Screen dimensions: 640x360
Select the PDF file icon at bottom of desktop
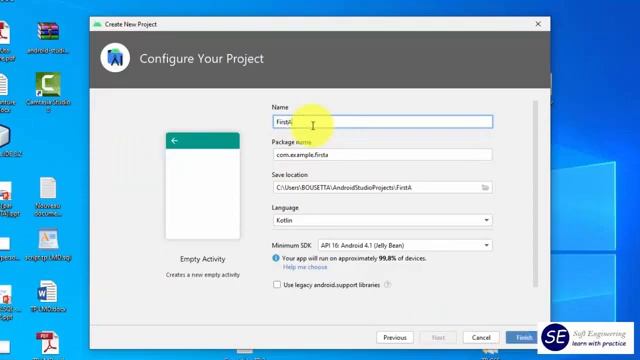[x=48, y=344]
